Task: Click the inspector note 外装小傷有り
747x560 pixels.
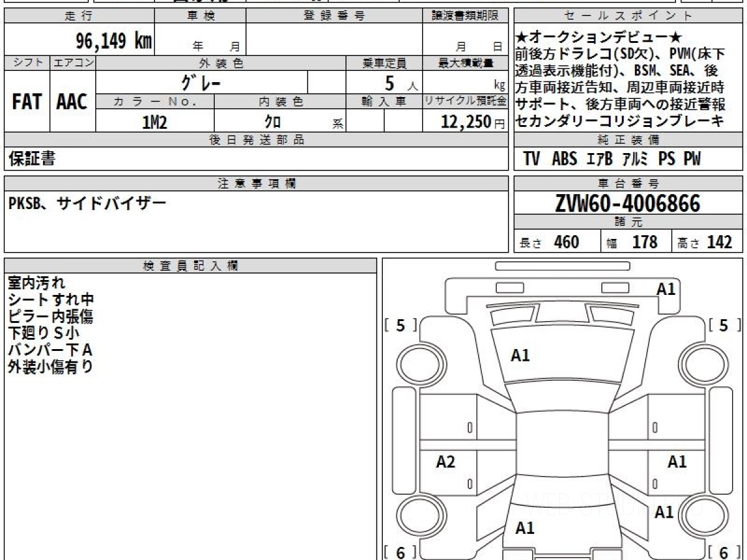Action: point(51,367)
